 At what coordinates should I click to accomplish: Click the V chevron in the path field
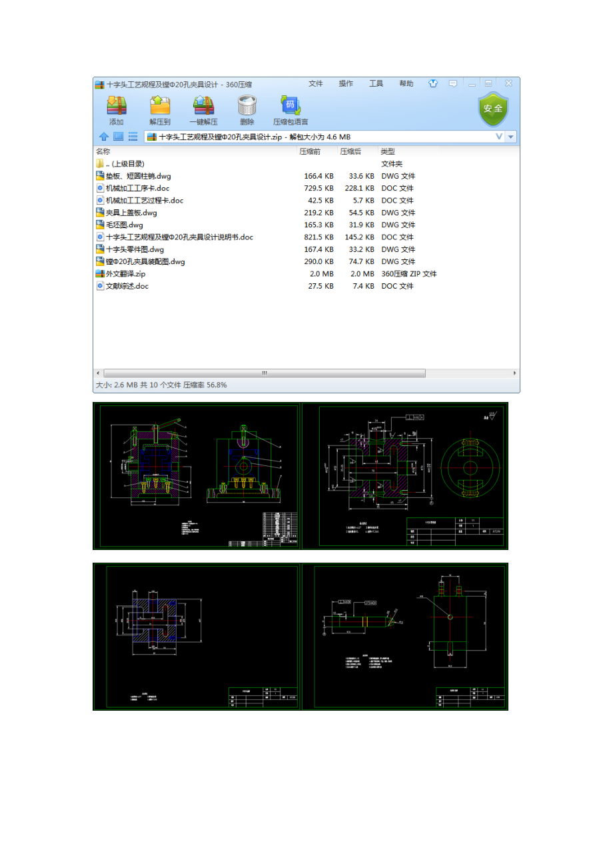pos(499,137)
